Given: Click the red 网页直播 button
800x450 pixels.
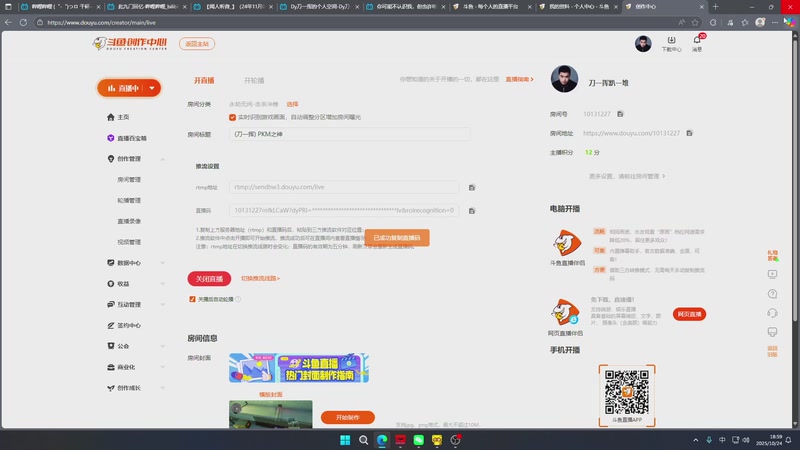Looking at the screenshot, I should pyautogui.click(x=689, y=314).
